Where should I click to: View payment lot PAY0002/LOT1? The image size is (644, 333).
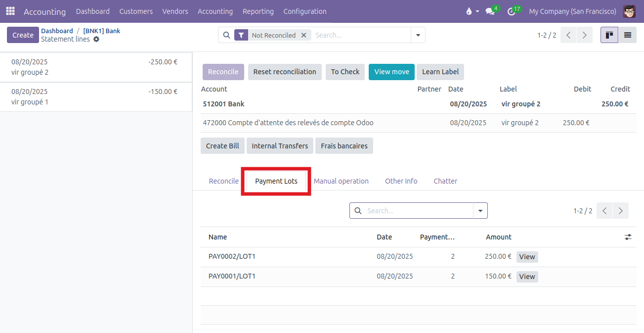click(x=527, y=257)
